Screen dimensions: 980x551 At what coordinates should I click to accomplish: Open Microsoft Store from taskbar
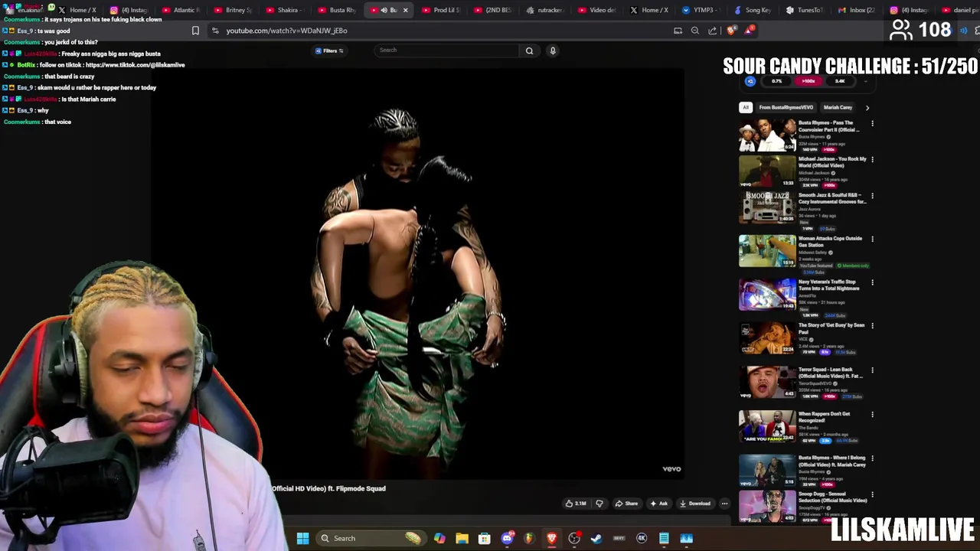(484, 538)
